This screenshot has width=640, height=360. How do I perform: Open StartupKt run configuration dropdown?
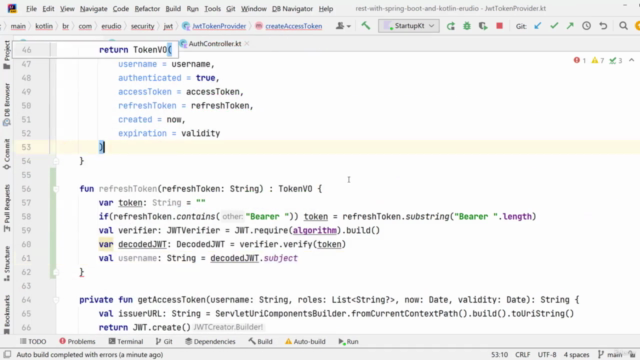pyautogui.click(x=409, y=26)
